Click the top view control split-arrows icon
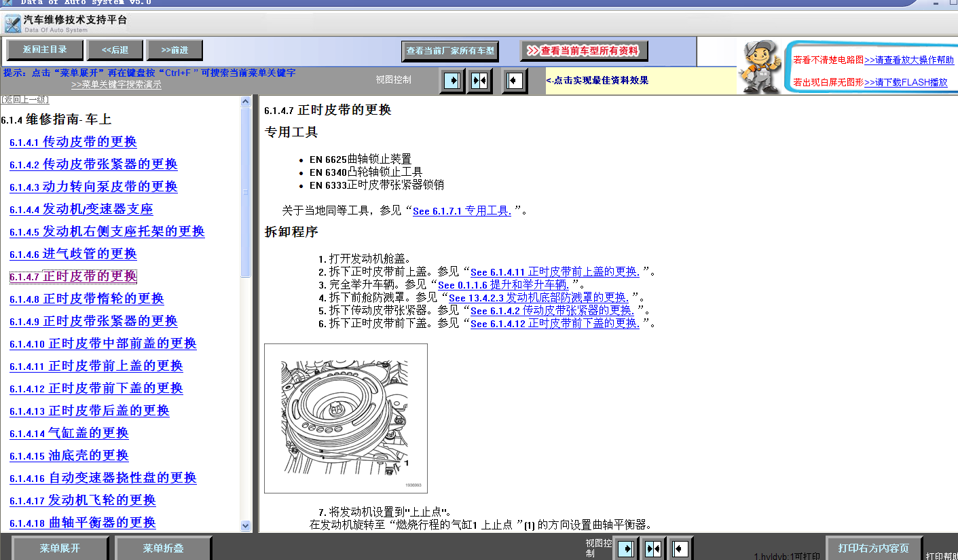Image resolution: width=958 pixels, height=560 pixels. coord(479,81)
